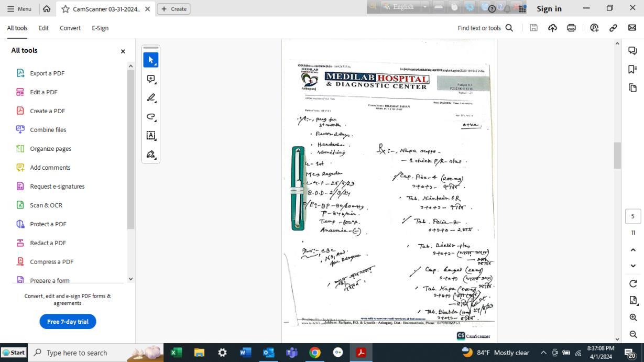644x362 pixels.
Task: Print the document using the printer icon
Action: (x=571, y=28)
